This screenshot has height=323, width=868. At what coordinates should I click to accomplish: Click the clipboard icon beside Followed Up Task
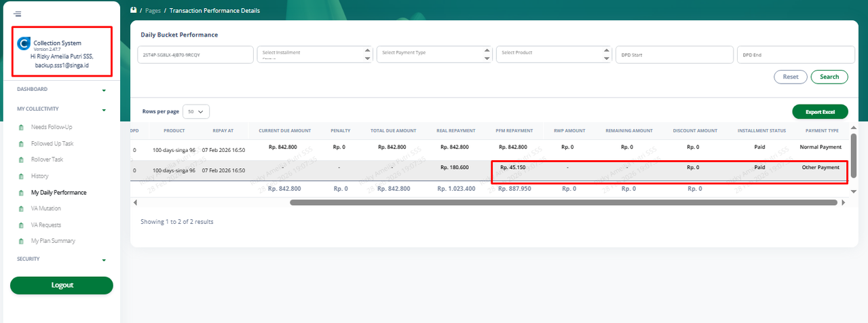coord(21,144)
